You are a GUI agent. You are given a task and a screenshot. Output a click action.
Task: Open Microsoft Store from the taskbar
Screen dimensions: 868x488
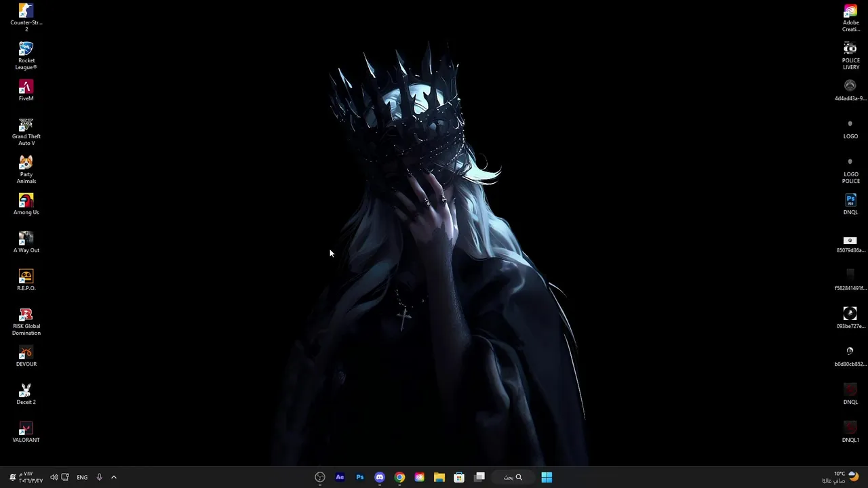pyautogui.click(x=459, y=477)
